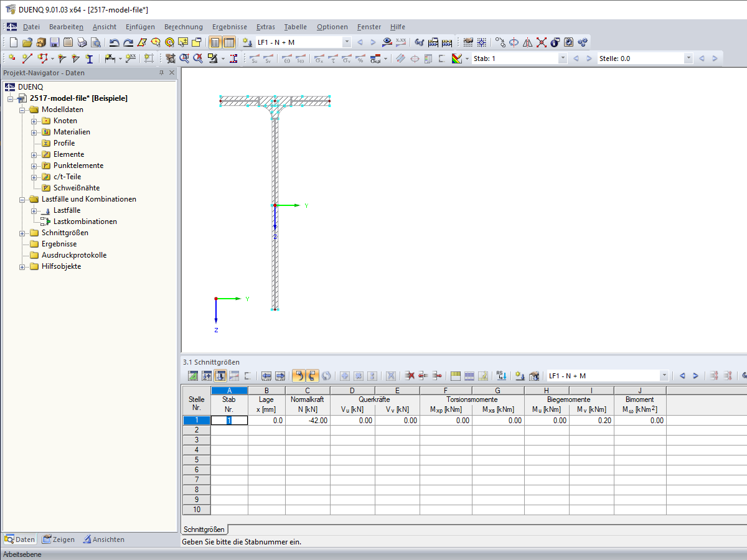
Task: Open the Tabelle menu
Action: (295, 27)
